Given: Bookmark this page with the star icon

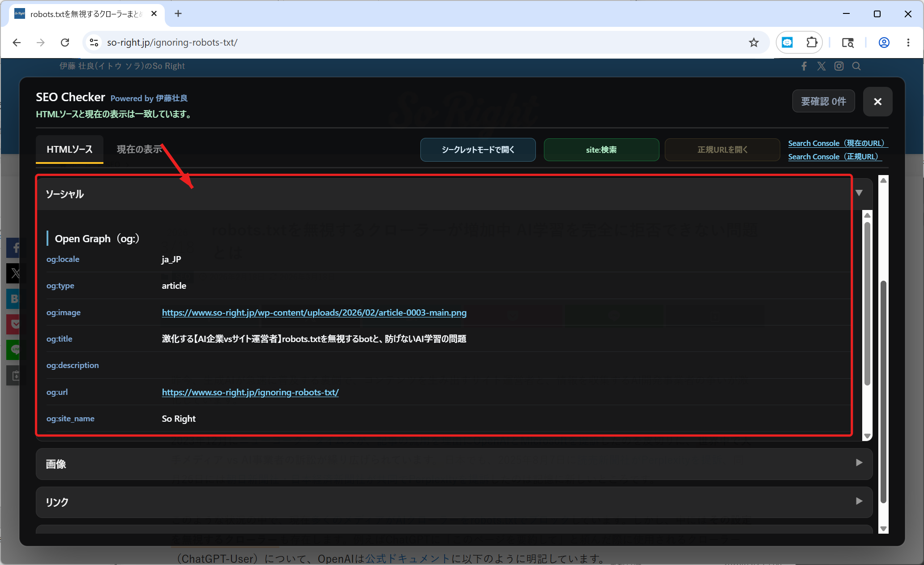Looking at the screenshot, I should (754, 43).
